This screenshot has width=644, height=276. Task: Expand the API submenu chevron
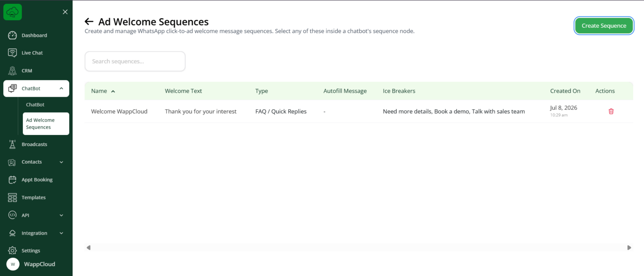61,215
